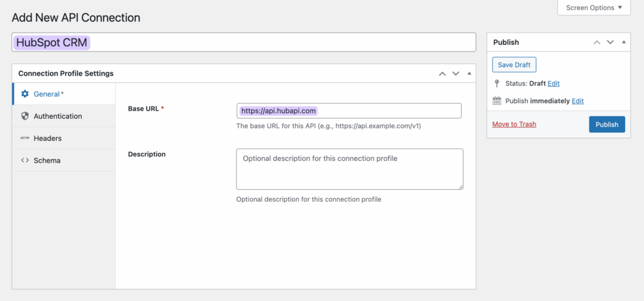Click the Add New API Connection heading
Screen dimensions: 644x301
76,18
